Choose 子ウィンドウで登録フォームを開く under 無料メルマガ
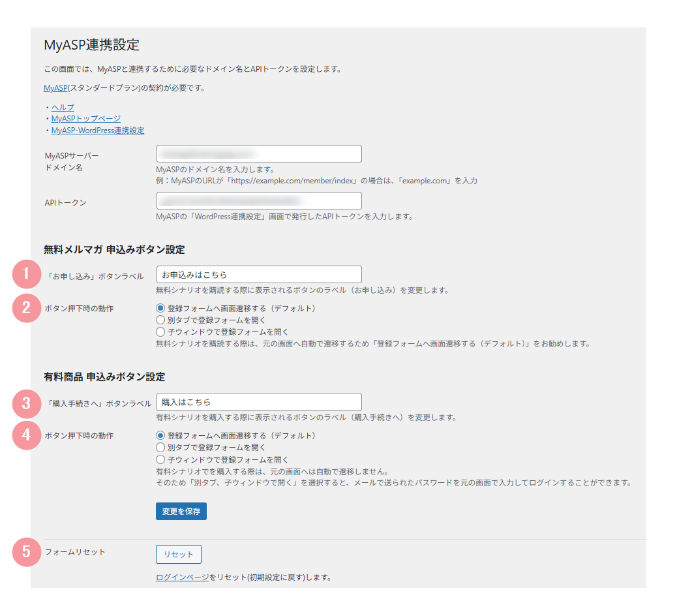This screenshot has height=616, width=677. tap(160, 331)
